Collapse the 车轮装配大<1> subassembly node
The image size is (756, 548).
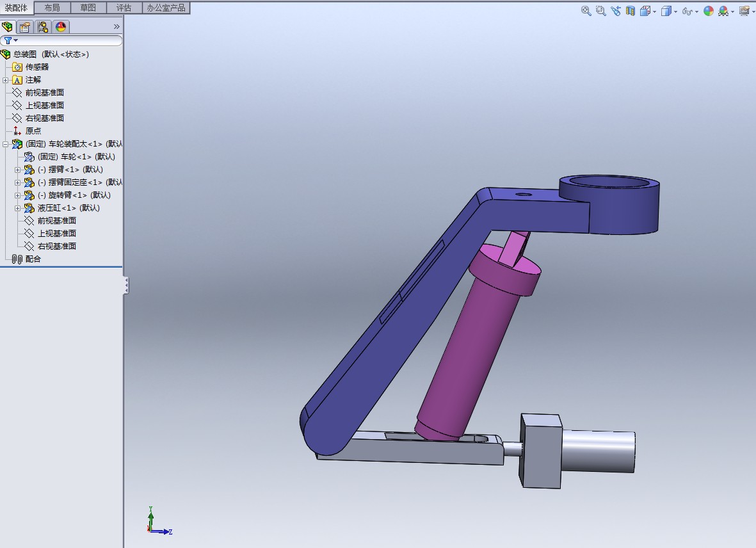[x=6, y=144]
